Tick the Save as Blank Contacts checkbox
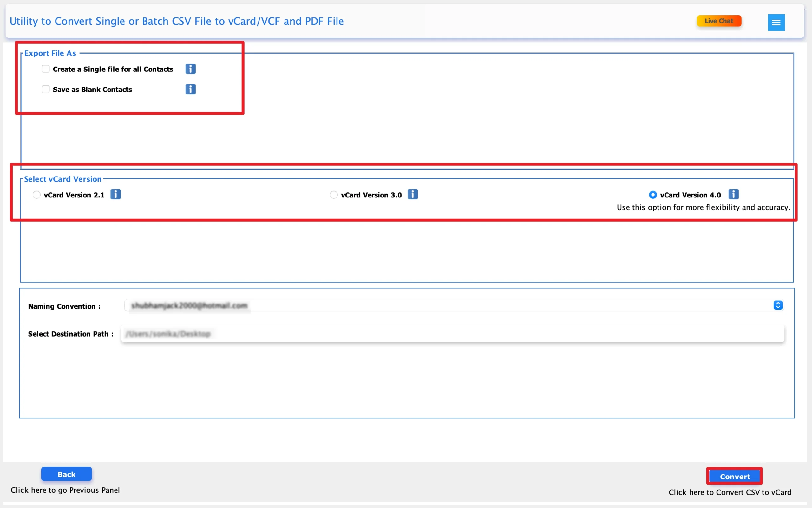Screen dimensions: 812x508 [x=46, y=89]
